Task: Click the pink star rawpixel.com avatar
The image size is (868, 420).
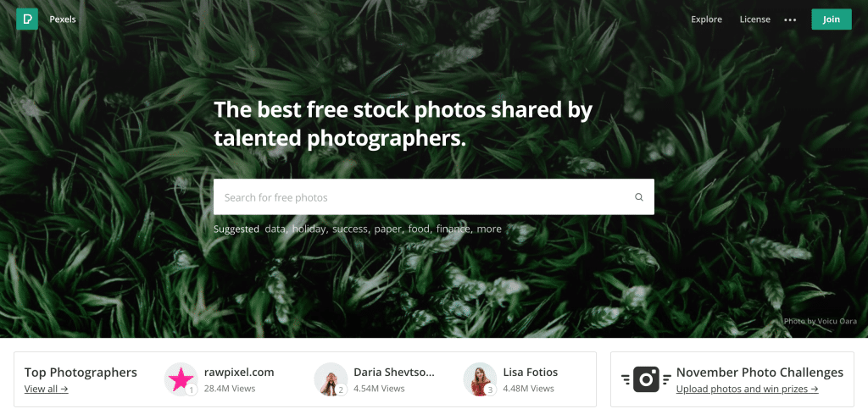Action: (x=181, y=379)
